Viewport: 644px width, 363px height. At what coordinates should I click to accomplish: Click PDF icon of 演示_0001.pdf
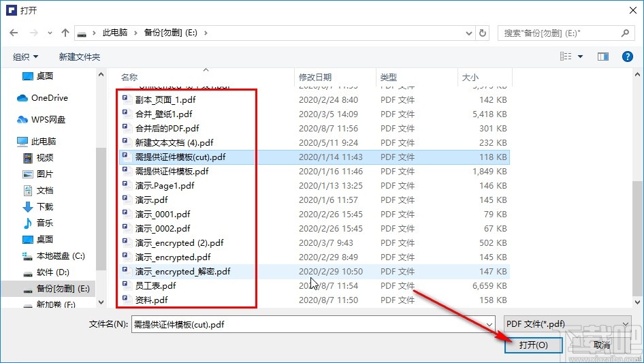(127, 214)
